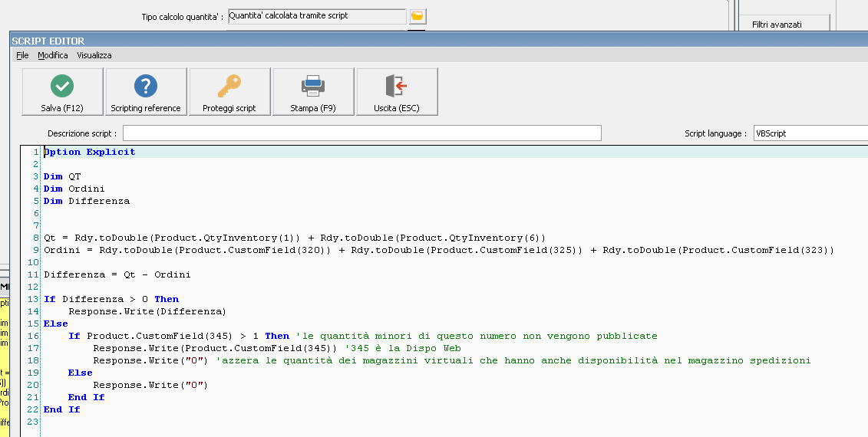868x437 pixels.
Task: Click the comment 'le quantità minori di questo numero'
Action: coord(409,336)
